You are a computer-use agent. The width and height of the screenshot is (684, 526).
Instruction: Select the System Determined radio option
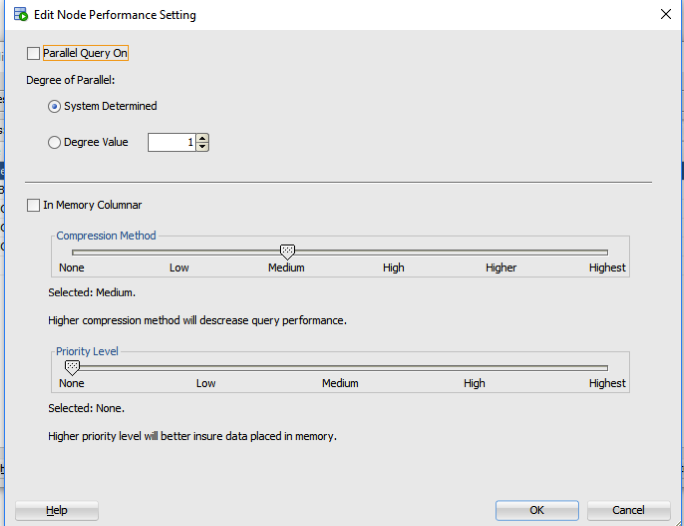(54, 106)
